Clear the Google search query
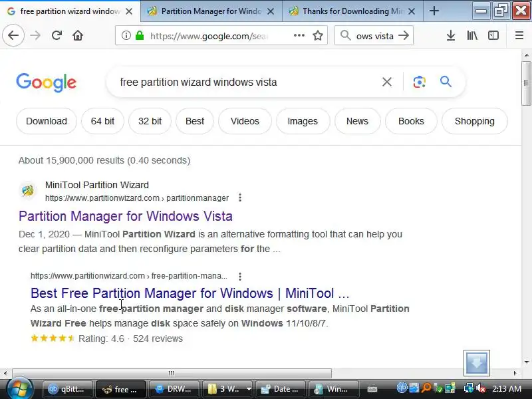This screenshot has width=532, height=399. click(387, 82)
